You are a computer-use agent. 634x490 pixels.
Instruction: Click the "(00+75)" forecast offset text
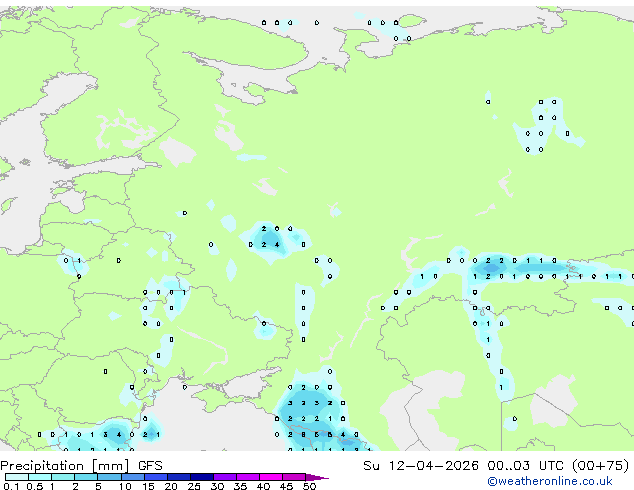click(601, 466)
